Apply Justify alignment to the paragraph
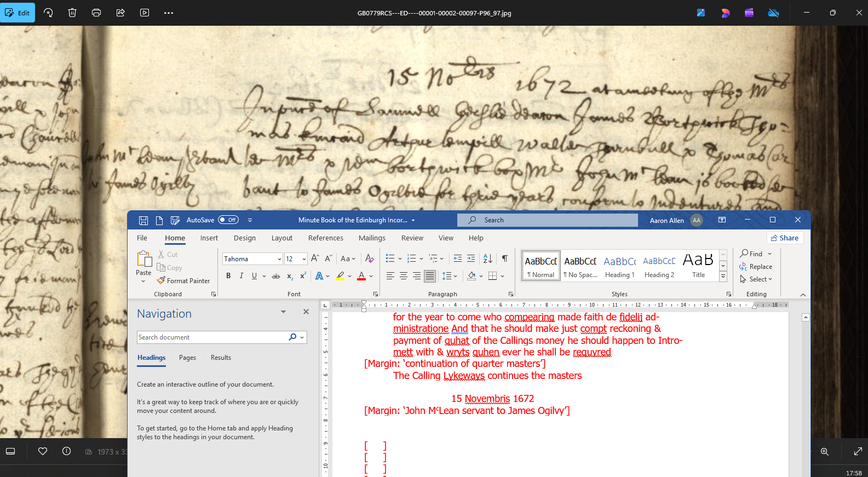The width and height of the screenshot is (868, 477). coord(430,276)
